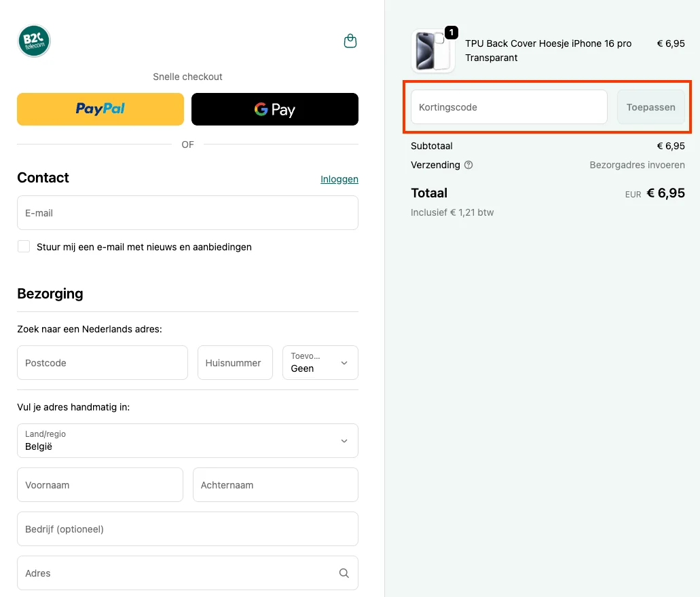700x597 pixels.
Task: Click the search magnifier in Adres field
Action: (x=344, y=573)
